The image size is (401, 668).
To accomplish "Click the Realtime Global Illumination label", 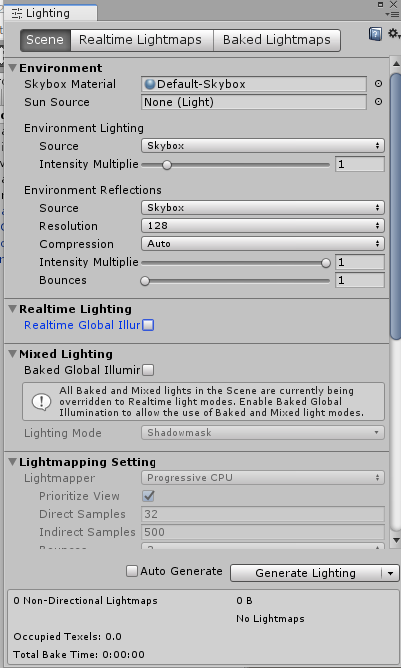I will pyautogui.click(x=82, y=325).
